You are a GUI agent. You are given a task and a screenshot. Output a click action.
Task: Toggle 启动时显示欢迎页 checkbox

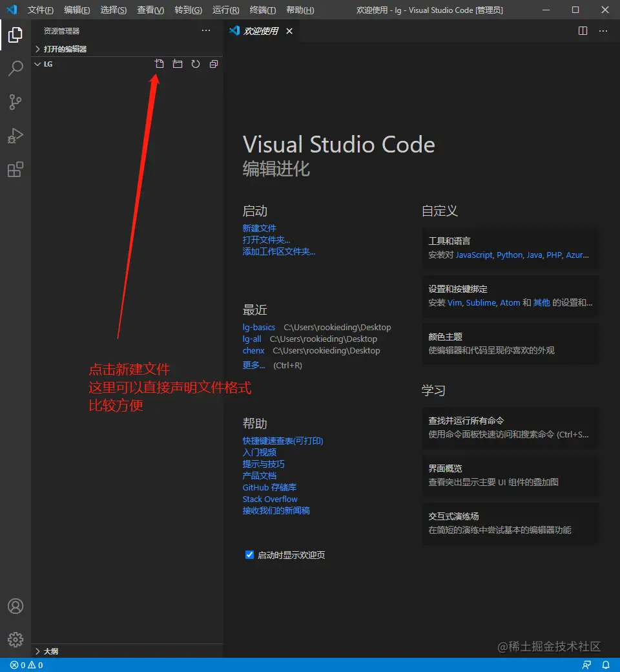click(249, 554)
